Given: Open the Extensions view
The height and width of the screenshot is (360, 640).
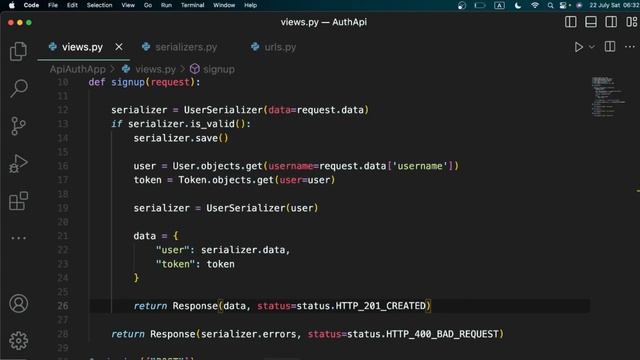Looking at the screenshot, I should 18,201.
